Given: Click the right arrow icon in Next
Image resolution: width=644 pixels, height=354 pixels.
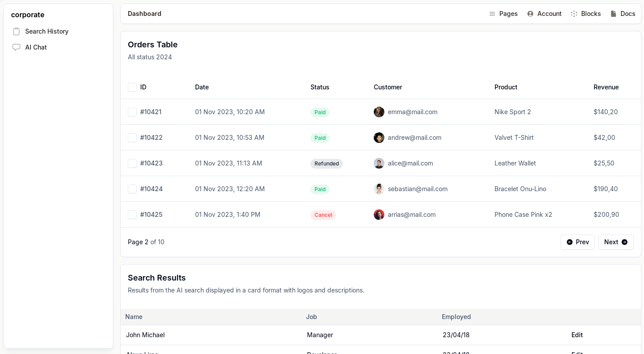Looking at the screenshot, I should [624, 242].
